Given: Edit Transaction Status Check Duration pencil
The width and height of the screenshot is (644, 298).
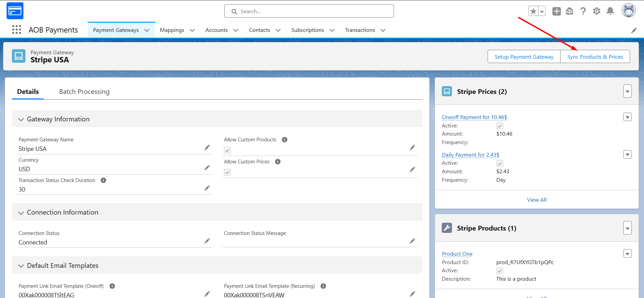Looking at the screenshot, I should pos(207,188).
